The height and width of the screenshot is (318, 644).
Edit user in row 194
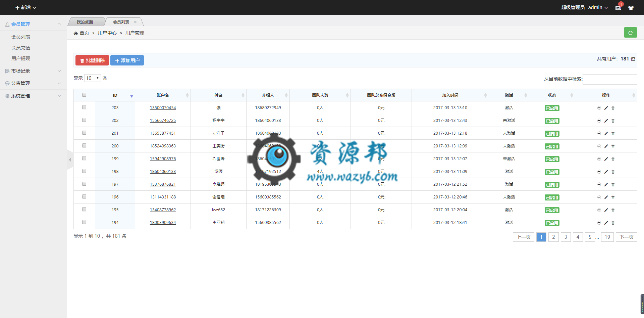click(x=606, y=223)
